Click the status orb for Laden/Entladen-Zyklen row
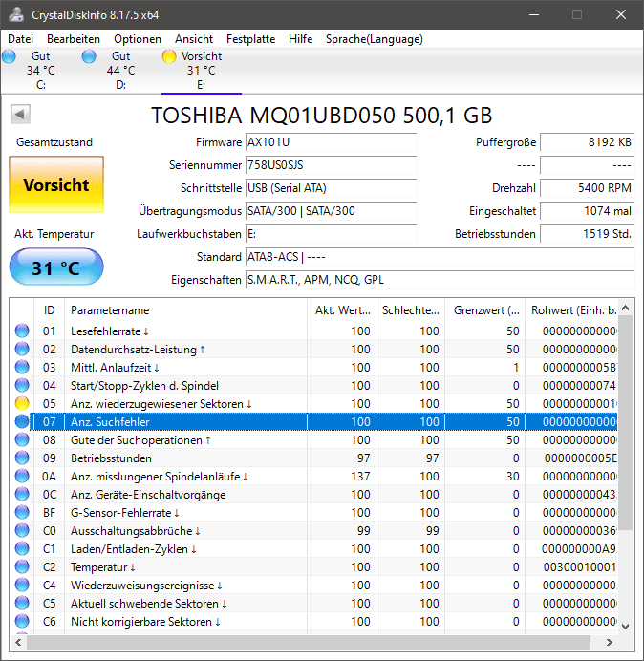Viewport: 644px width, 661px height. pos(22,548)
